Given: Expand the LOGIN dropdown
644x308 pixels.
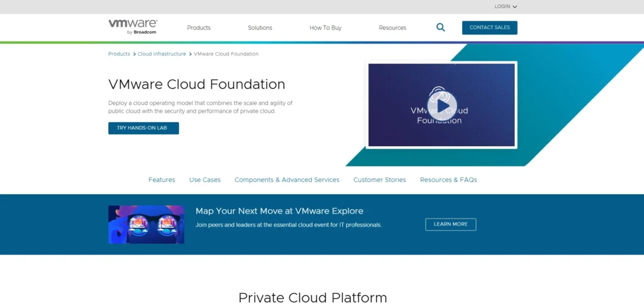Looking at the screenshot, I should click(x=506, y=6).
